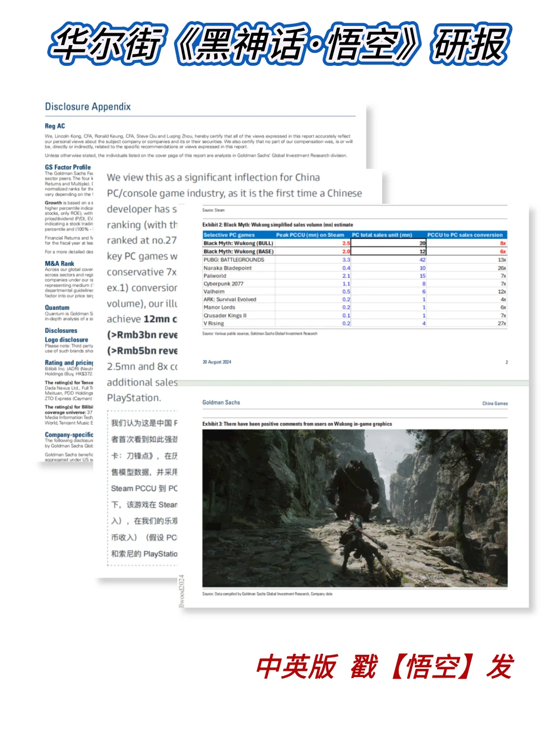The image size is (560, 731).
Task: Click the blue title 华尔街《黑神话·悟空》研报
Action: click(280, 44)
